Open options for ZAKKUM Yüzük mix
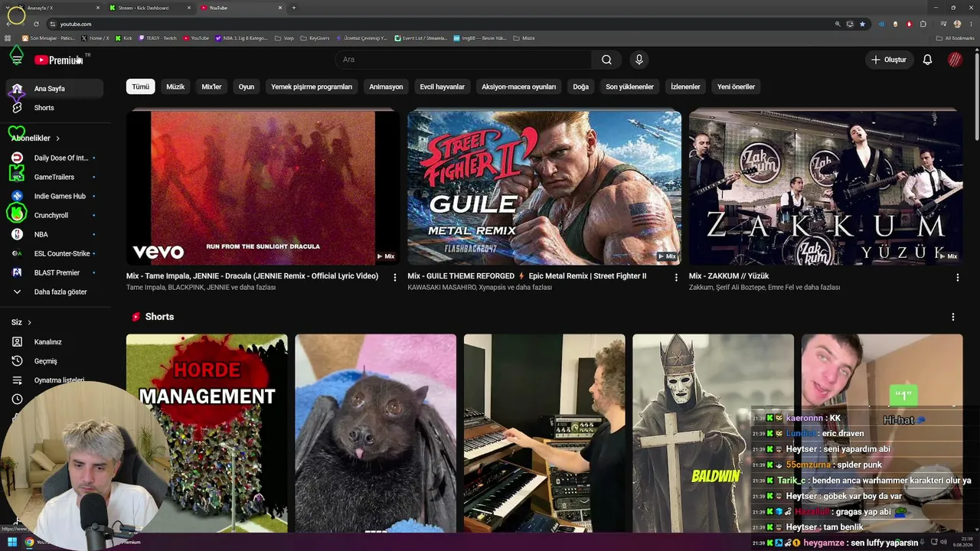The image size is (980, 551). pyautogui.click(x=957, y=277)
